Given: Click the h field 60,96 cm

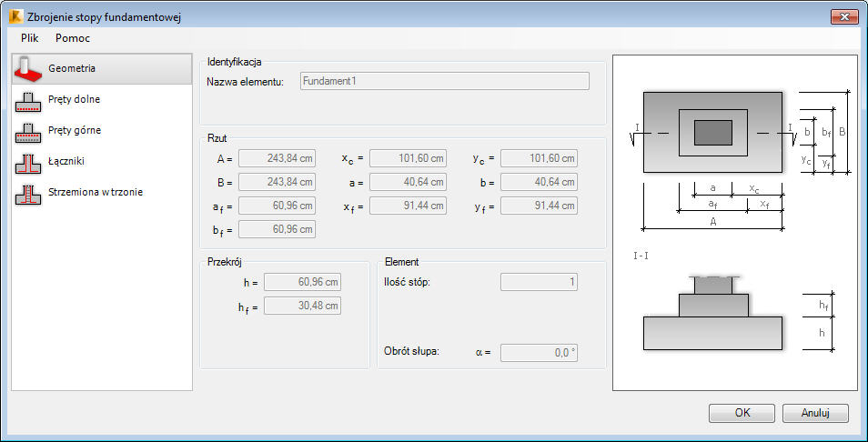Looking at the screenshot, I should click(302, 282).
